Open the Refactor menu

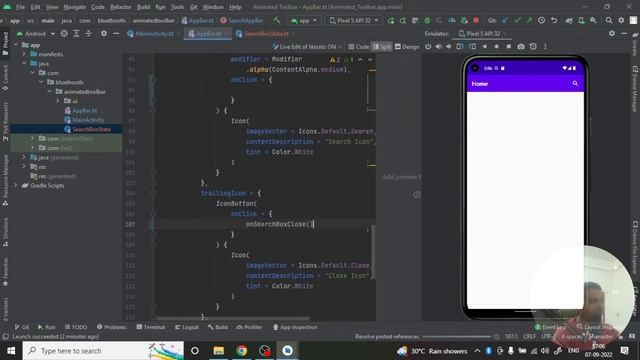(121, 7)
